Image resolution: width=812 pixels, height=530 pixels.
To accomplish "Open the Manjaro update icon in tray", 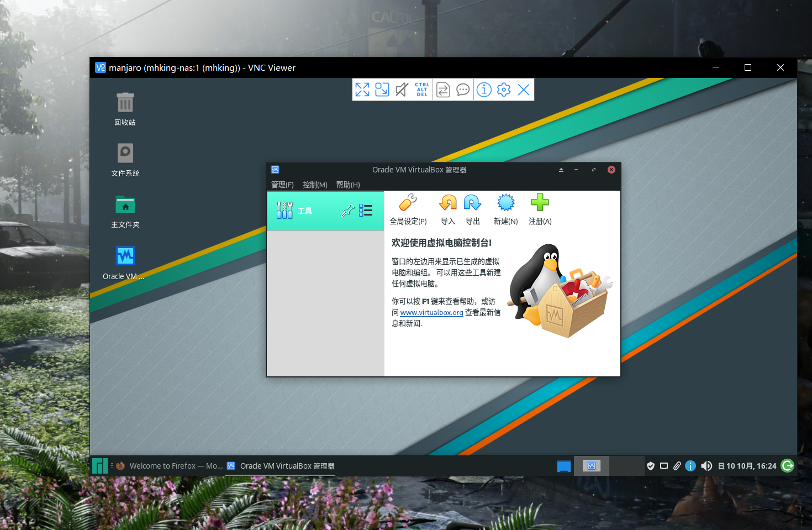I will [x=787, y=465].
